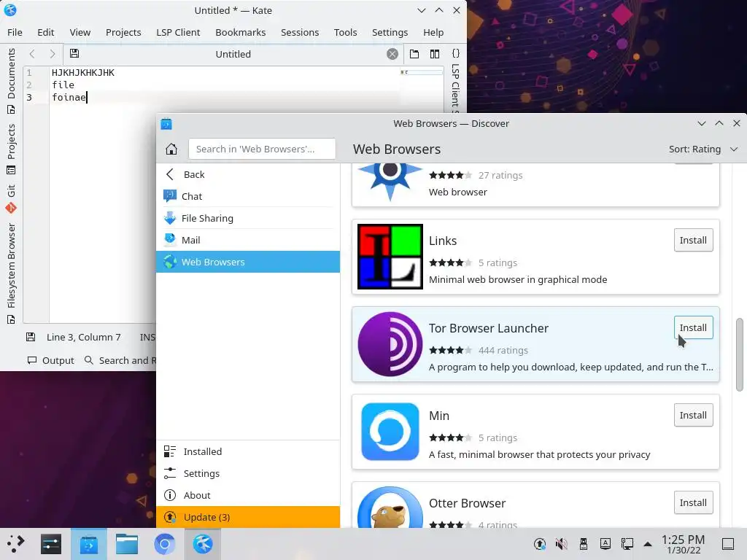
Task: Go forward with Kate's next-document arrow
Action: point(53,54)
